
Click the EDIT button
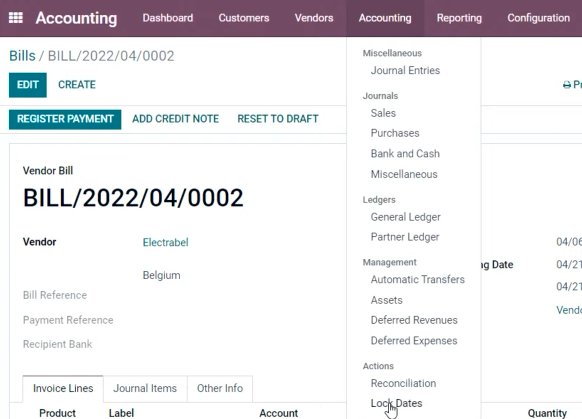pos(28,85)
